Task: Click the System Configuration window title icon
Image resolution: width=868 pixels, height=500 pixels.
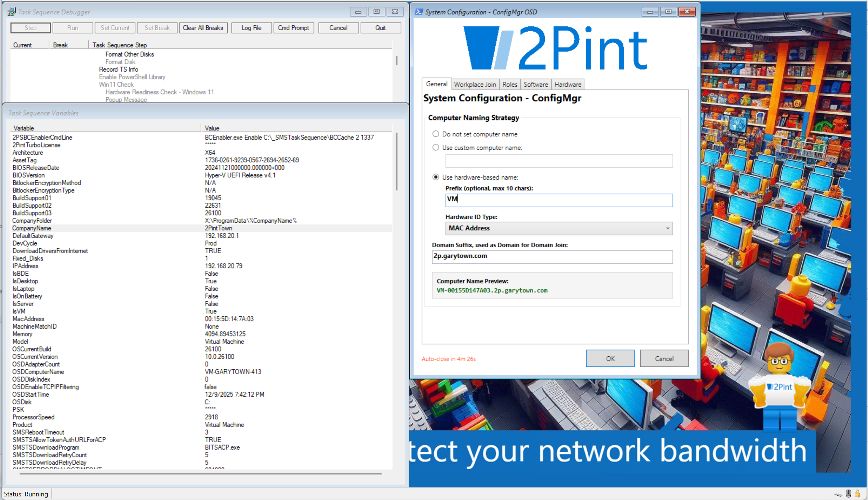Action: pyautogui.click(x=419, y=12)
